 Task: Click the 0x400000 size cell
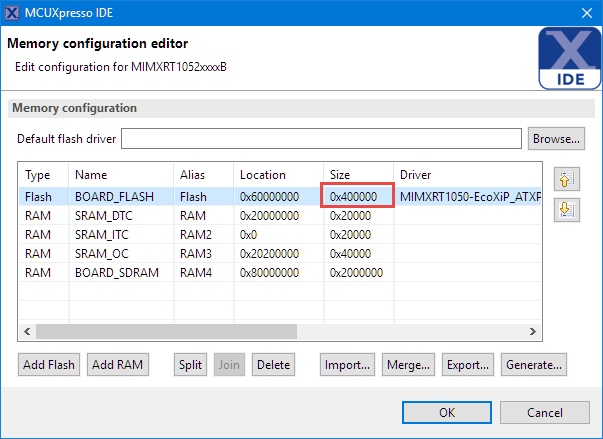355,197
